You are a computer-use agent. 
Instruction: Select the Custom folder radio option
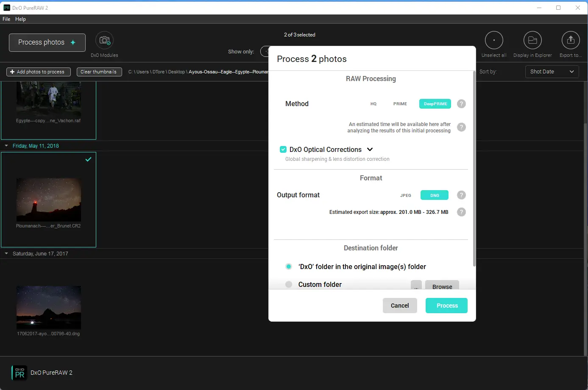click(x=289, y=284)
